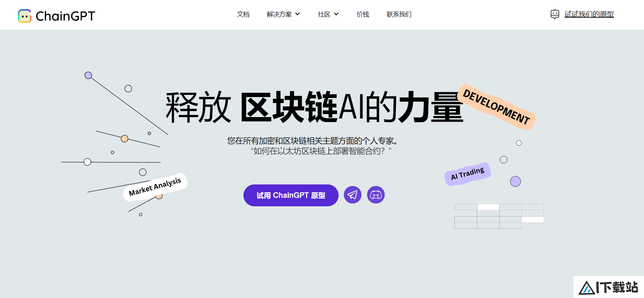Click the ChainGPT brand name text
Image resolution: width=644 pixels, height=298 pixels.
pos(66,16)
